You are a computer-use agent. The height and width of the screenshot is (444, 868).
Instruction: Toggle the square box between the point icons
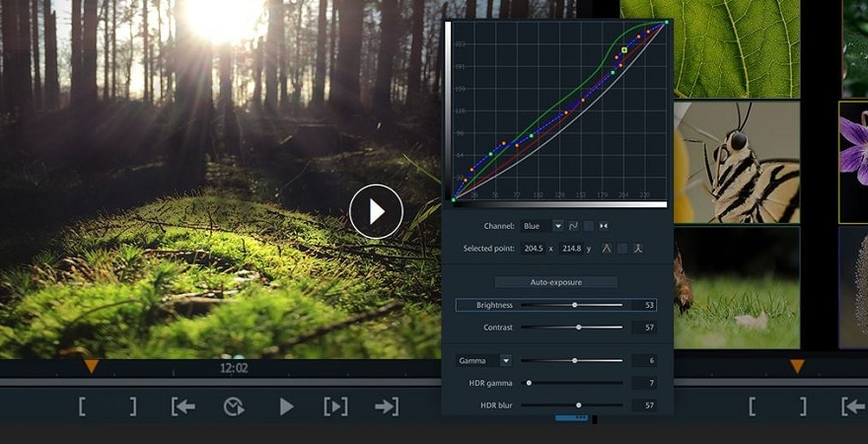pyautogui.click(x=622, y=249)
